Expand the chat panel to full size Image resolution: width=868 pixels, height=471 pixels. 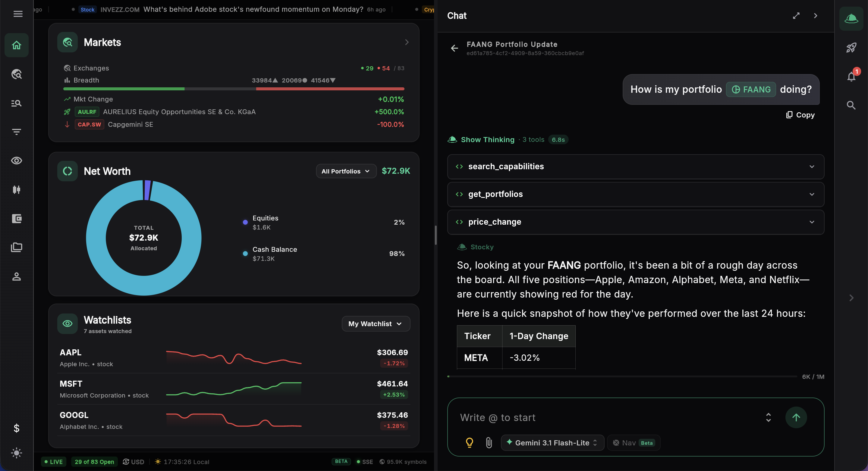pyautogui.click(x=796, y=16)
